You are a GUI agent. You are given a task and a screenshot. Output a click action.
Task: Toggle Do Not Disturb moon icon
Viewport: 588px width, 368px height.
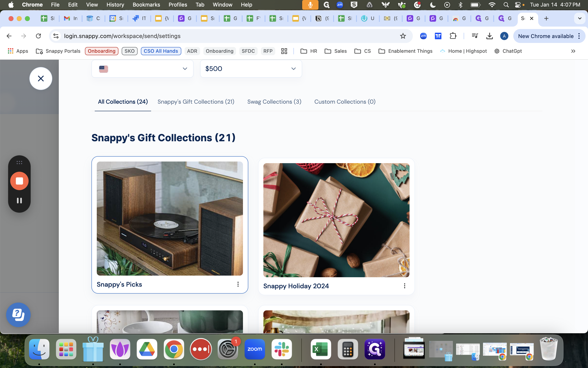[x=432, y=5]
